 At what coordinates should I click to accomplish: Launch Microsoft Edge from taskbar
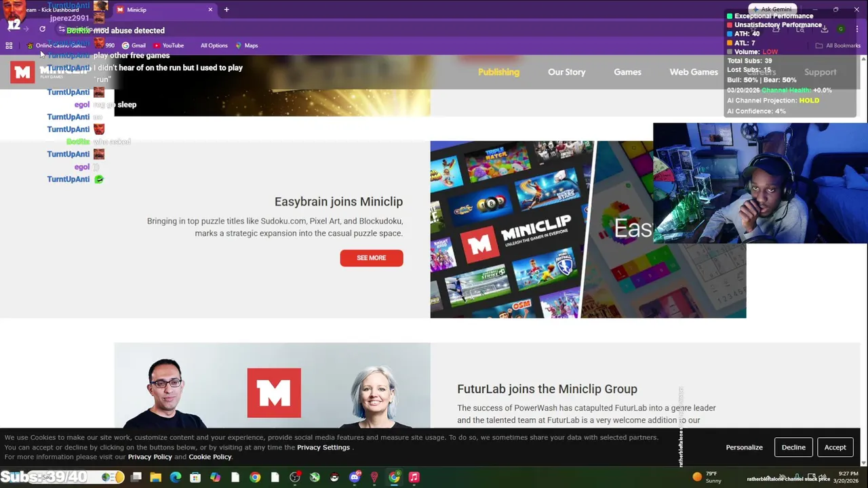point(176,477)
